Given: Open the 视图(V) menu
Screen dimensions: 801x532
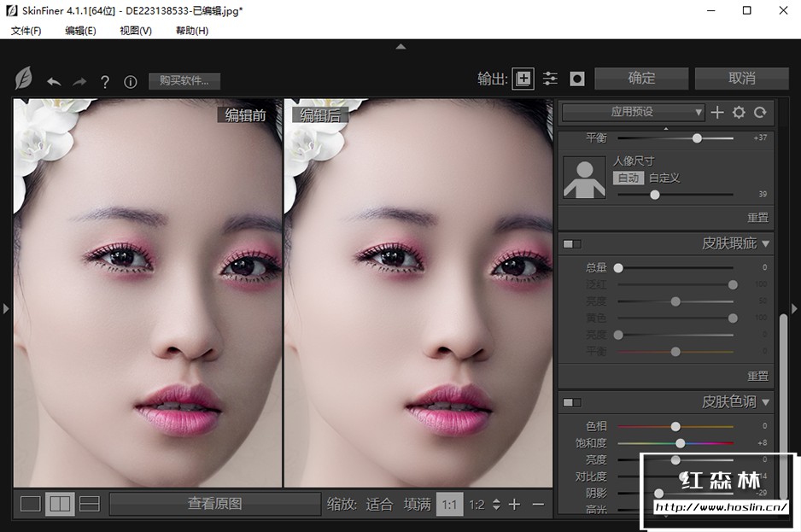Looking at the screenshot, I should click(136, 31).
